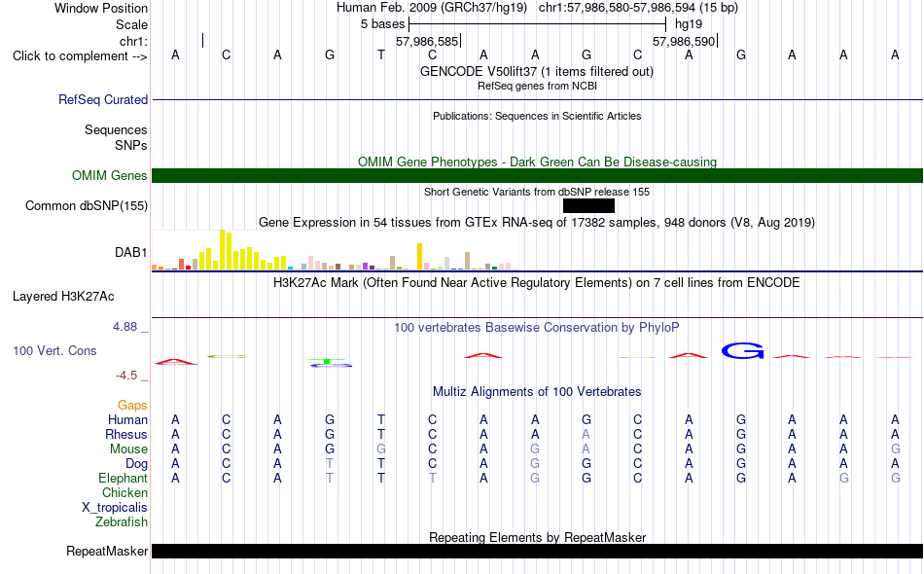Select the black dbSNP variant block
This screenshot has width=924, height=574.
(588, 205)
